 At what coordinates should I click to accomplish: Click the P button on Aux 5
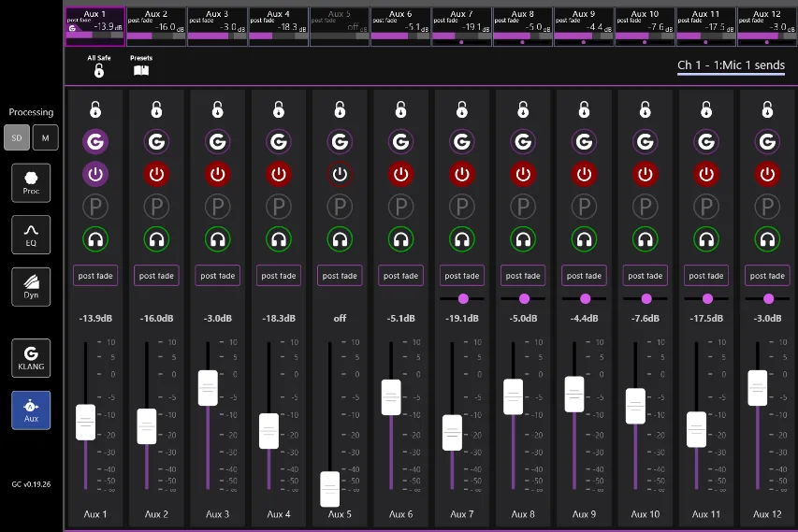340,207
